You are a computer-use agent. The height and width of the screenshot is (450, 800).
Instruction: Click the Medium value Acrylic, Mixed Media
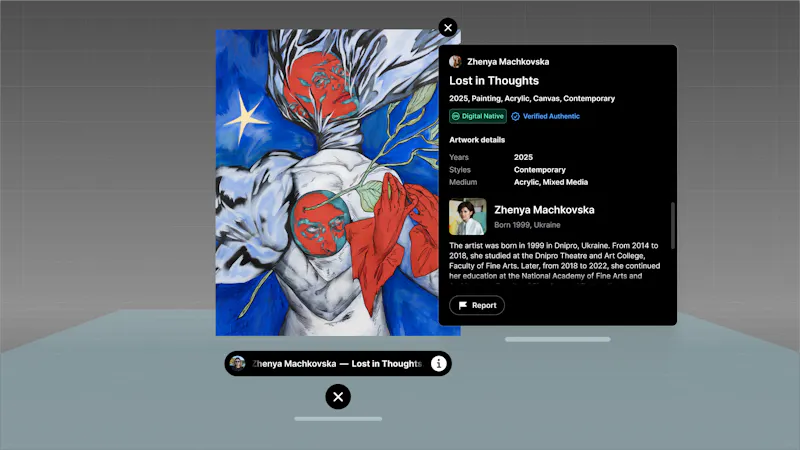[551, 182]
